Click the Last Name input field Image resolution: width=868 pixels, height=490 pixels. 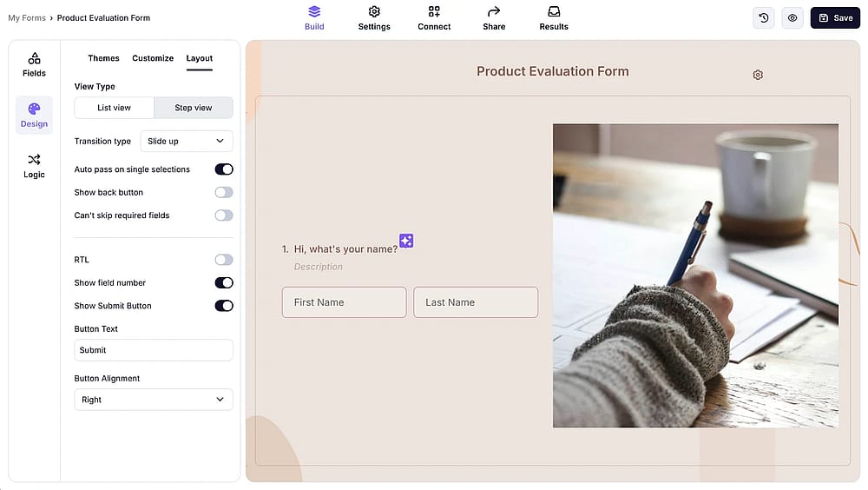(x=476, y=302)
